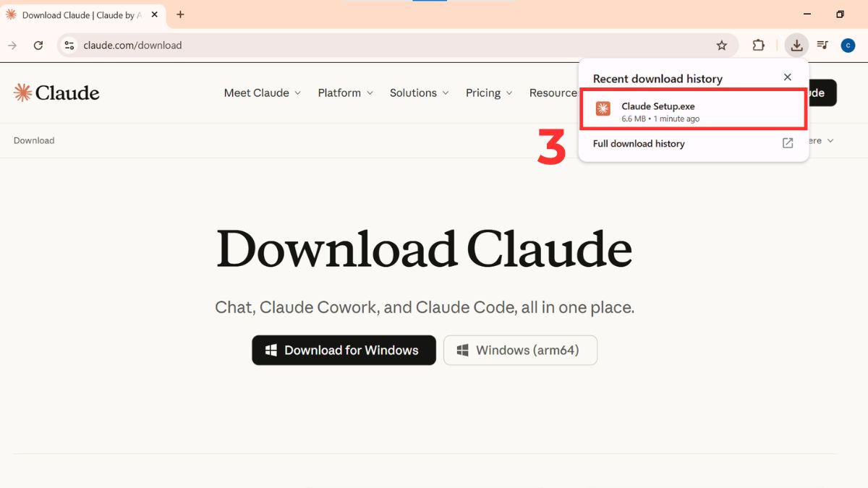868x488 pixels.
Task: Minimize the browser window
Action: pos(807,14)
